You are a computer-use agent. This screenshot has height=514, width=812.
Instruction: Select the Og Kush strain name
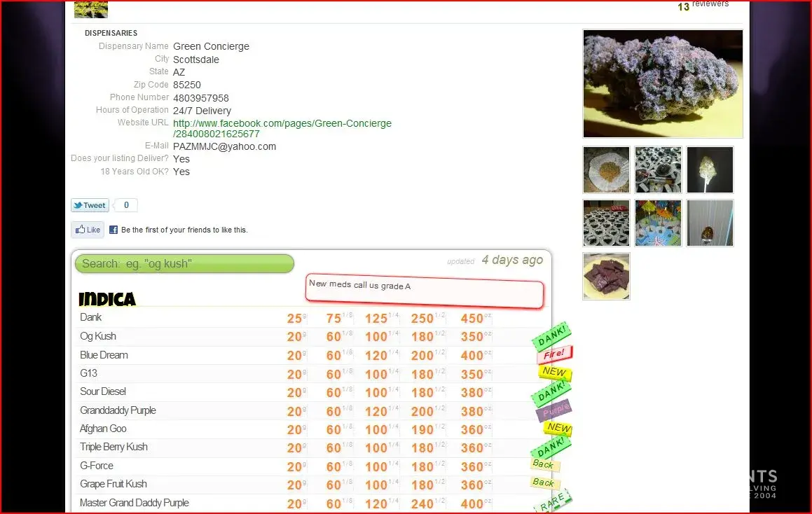pos(98,336)
